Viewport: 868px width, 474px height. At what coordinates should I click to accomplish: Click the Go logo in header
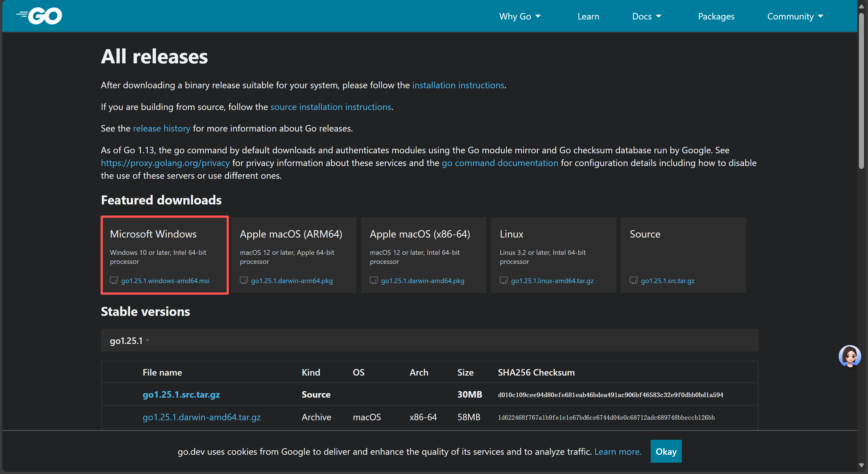click(39, 16)
